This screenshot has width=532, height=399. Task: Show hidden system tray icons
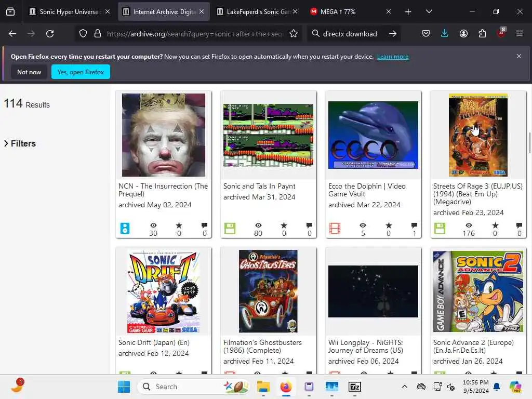404,387
